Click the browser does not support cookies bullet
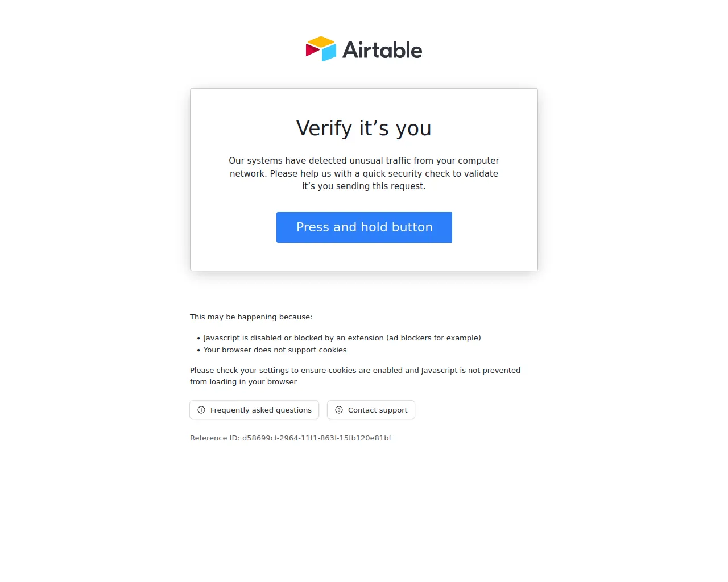Image resolution: width=728 pixels, height=582 pixels. 275,350
